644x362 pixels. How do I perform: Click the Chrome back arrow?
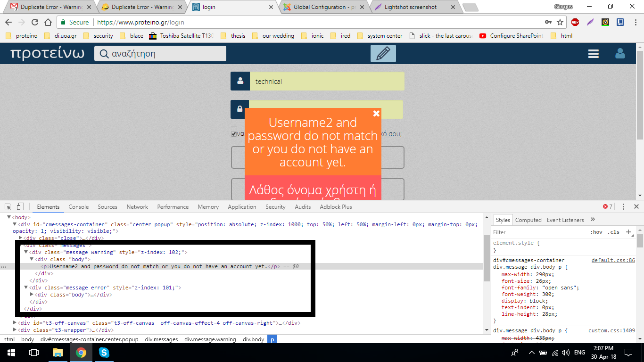pyautogui.click(x=8, y=22)
